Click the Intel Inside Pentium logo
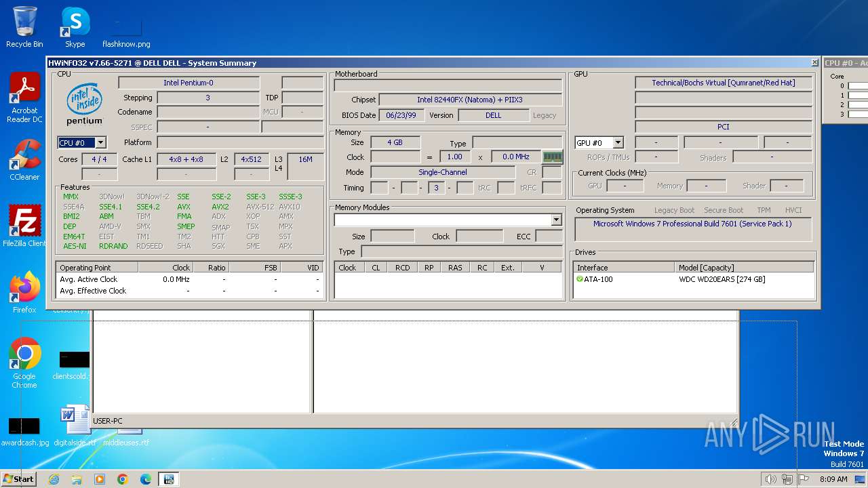Screen dimensions: 868x488 85,104
